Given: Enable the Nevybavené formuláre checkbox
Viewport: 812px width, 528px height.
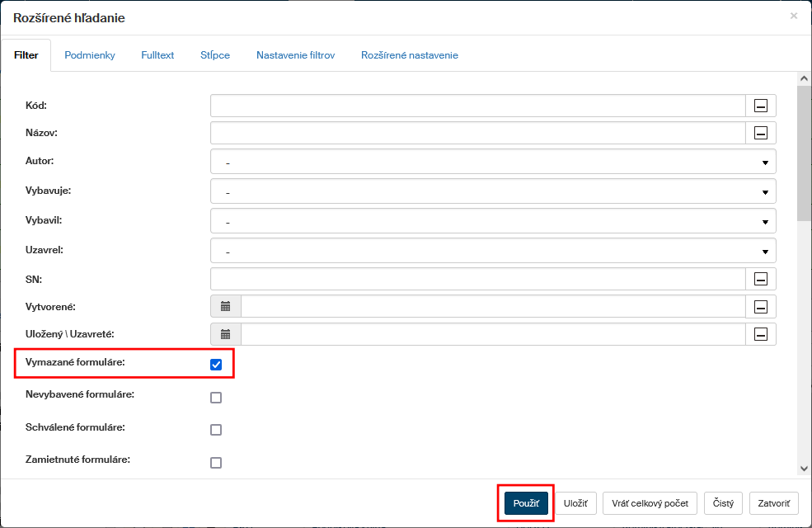Looking at the screenshot, I should [x=216, y=398].
